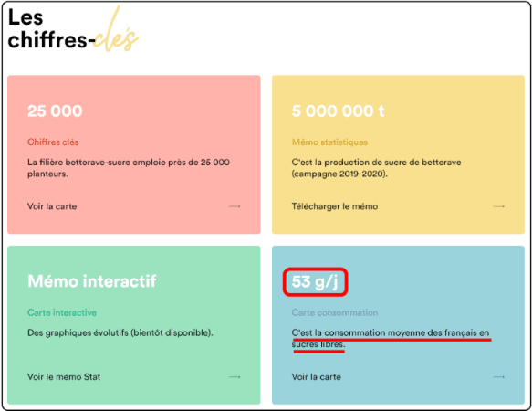The image size is (532, 411).
Task: Open Télécharger le mémo link
Action: (335, 206)
